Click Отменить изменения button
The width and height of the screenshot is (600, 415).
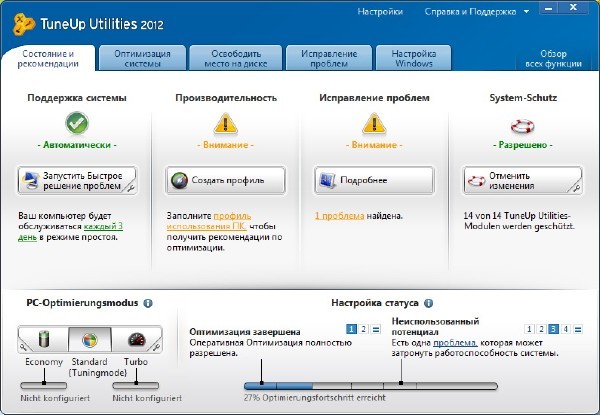click(x=522, y=181)
